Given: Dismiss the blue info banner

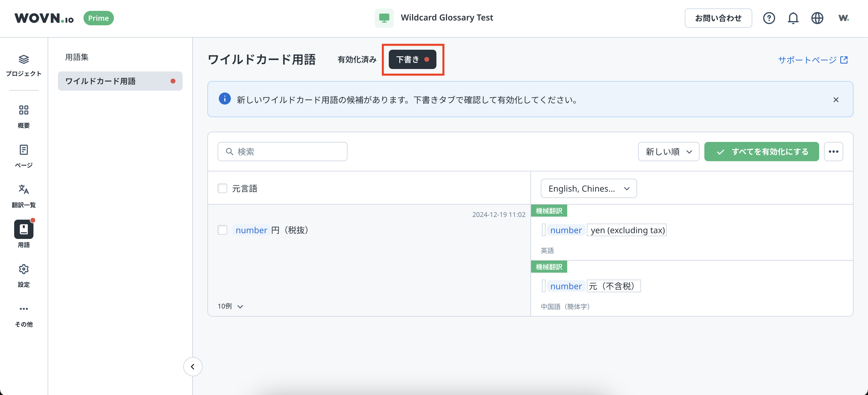Looking at the screenshot, I should 836,100.
